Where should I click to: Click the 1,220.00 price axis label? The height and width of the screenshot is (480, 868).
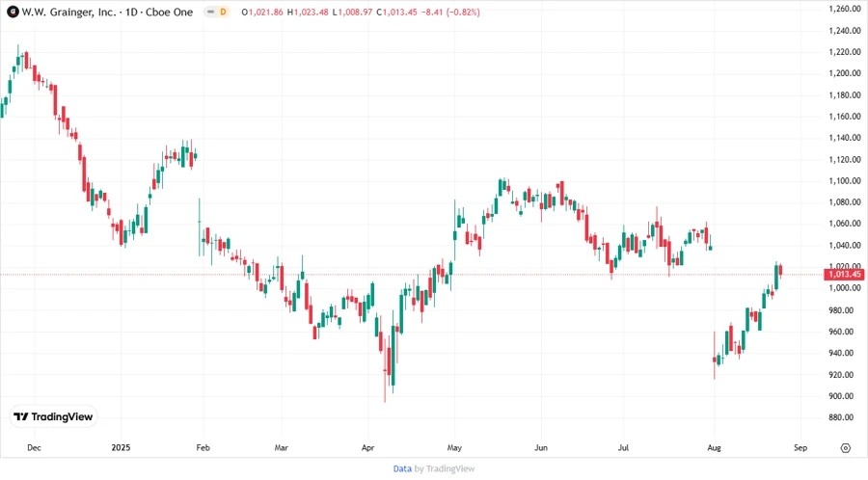tap(845, 52)
